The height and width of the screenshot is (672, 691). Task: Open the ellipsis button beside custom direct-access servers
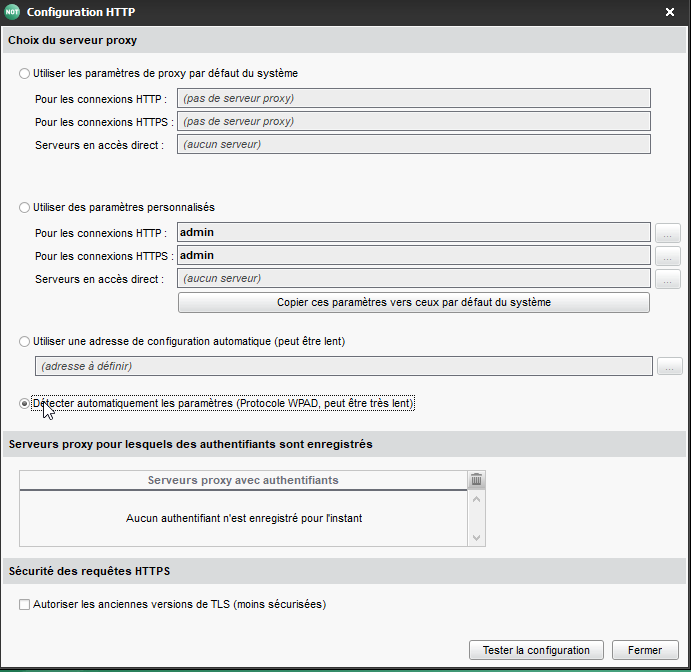click(x=668, y=279)
